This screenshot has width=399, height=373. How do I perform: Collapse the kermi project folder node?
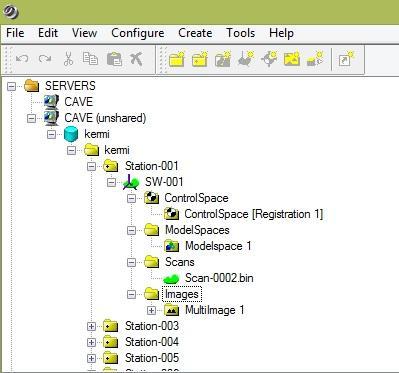71,150
